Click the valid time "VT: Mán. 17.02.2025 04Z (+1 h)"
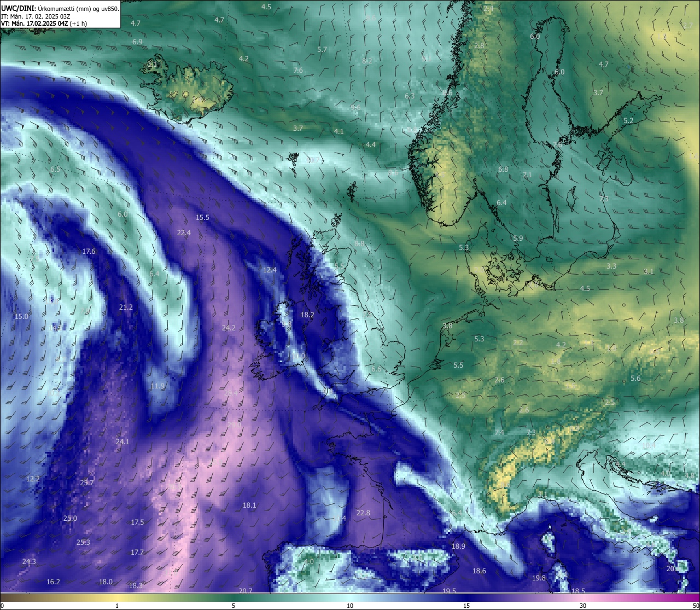 tap(45, 24)
